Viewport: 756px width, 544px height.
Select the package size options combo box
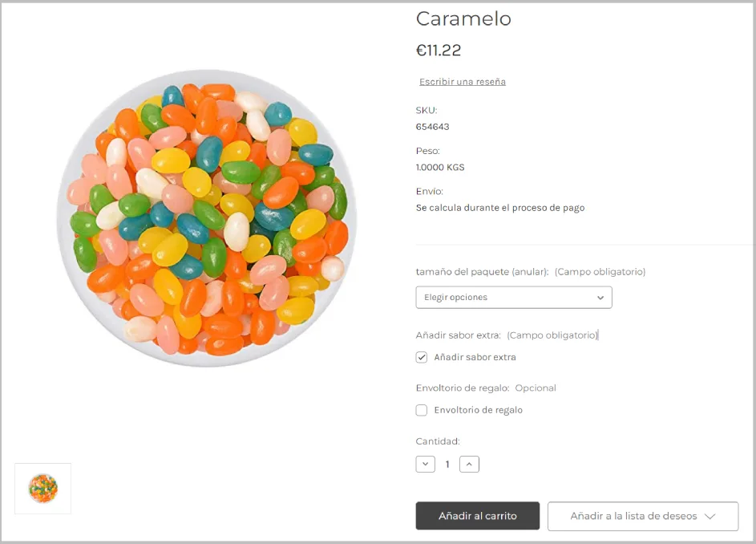(513, 297)
